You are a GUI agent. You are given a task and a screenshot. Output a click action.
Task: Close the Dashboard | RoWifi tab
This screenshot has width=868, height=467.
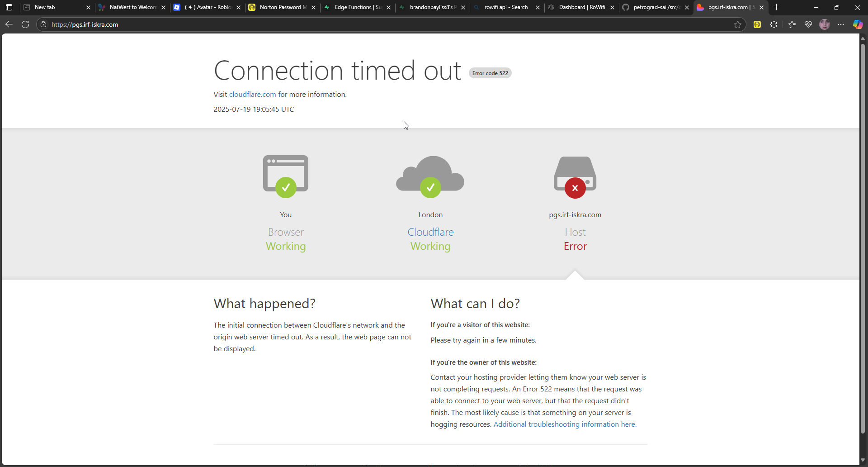(612, 7)
